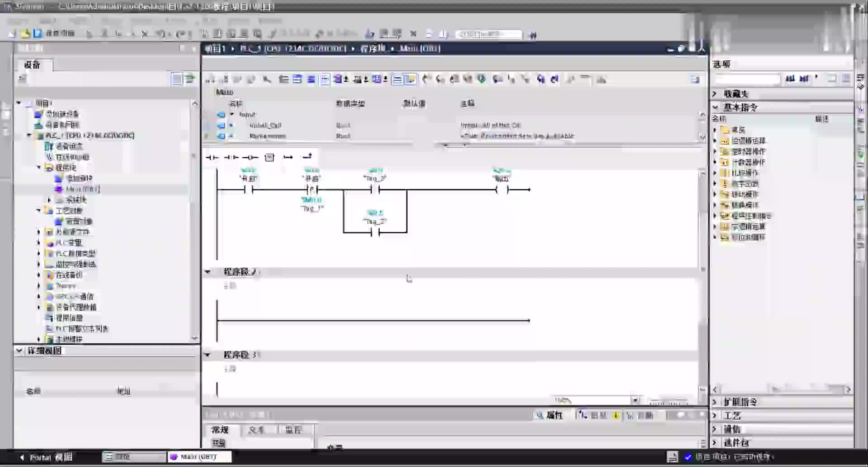Select 设备组态 in project tree
This screenshot has height=467, width=868.
point(69,146)
